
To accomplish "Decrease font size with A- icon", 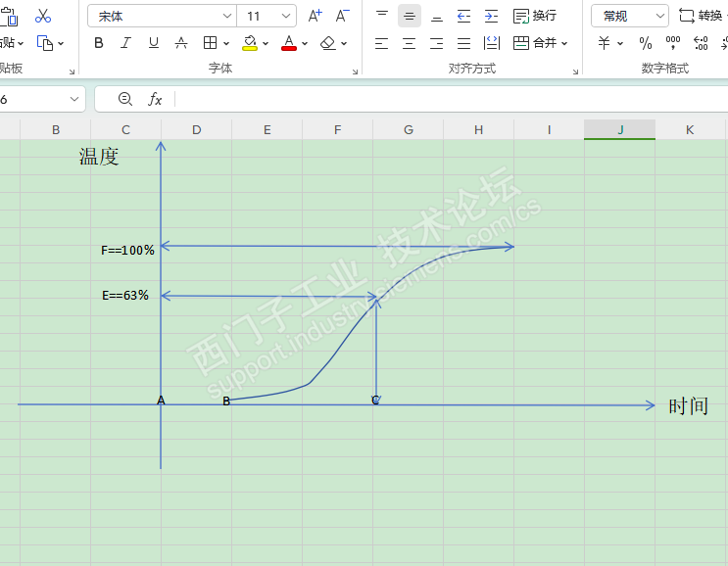I will tap(343, 17).
